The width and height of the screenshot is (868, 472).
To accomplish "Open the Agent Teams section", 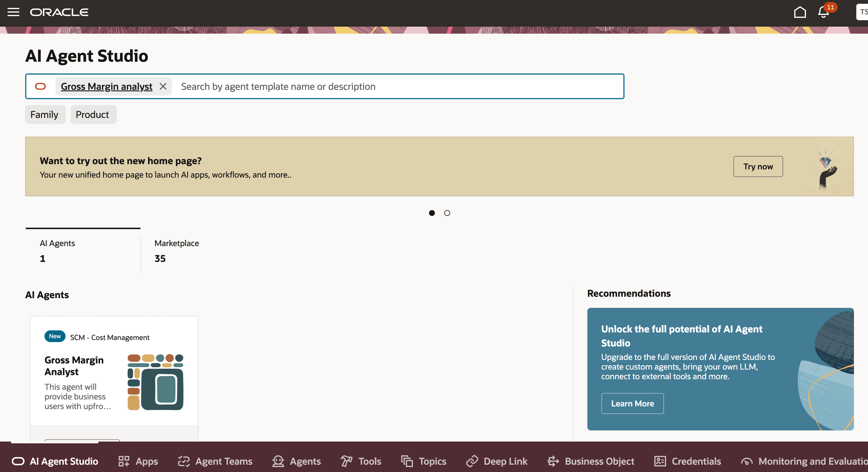I will click(215, 461).
